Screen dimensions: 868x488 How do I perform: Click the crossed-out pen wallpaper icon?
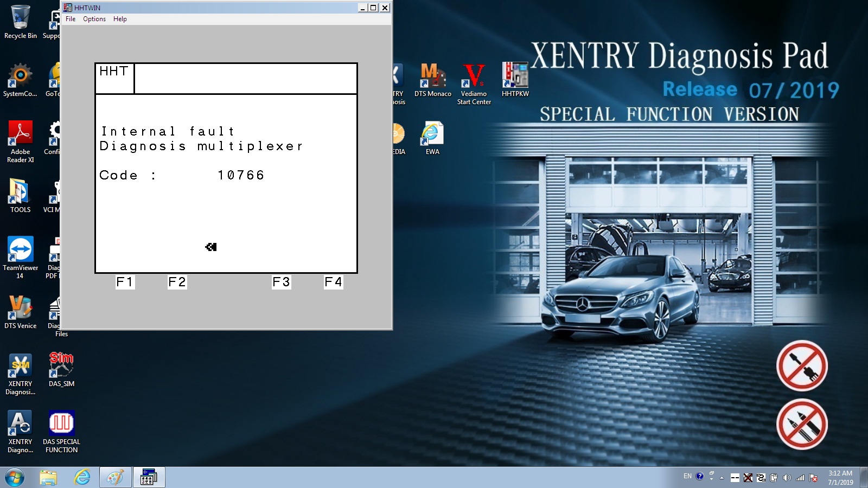[802, 424]
